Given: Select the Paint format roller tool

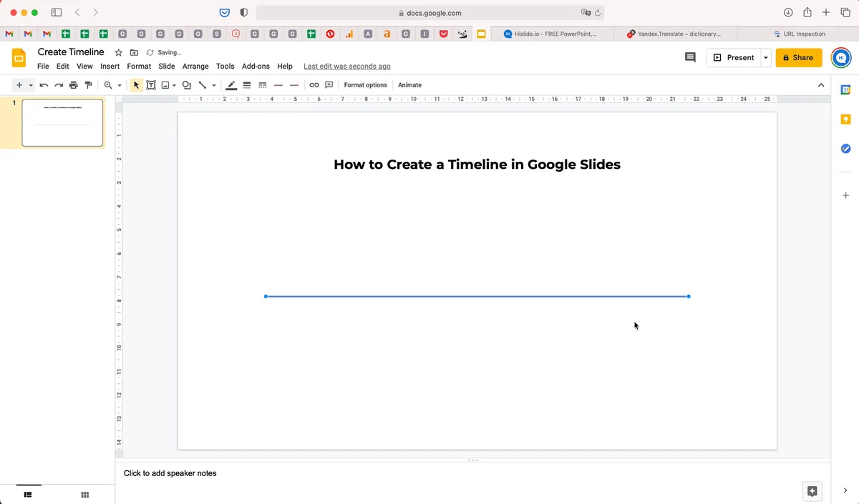Looking at the screenshot, I should [88, 85].
